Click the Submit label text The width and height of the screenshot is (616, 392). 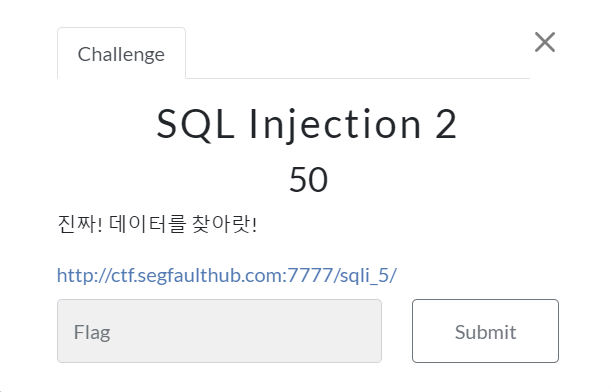(x=485, y=332)
